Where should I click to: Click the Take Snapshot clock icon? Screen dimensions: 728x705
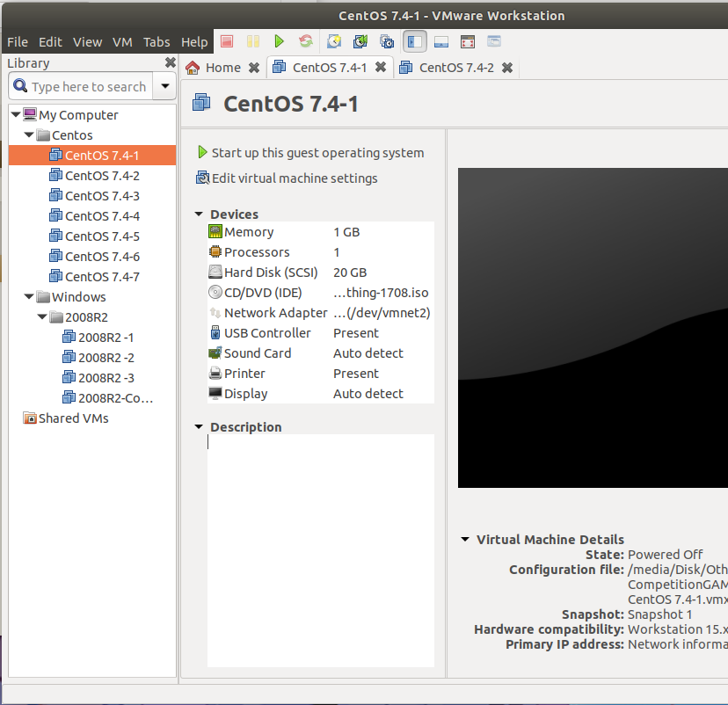click(x=334, y=42)
